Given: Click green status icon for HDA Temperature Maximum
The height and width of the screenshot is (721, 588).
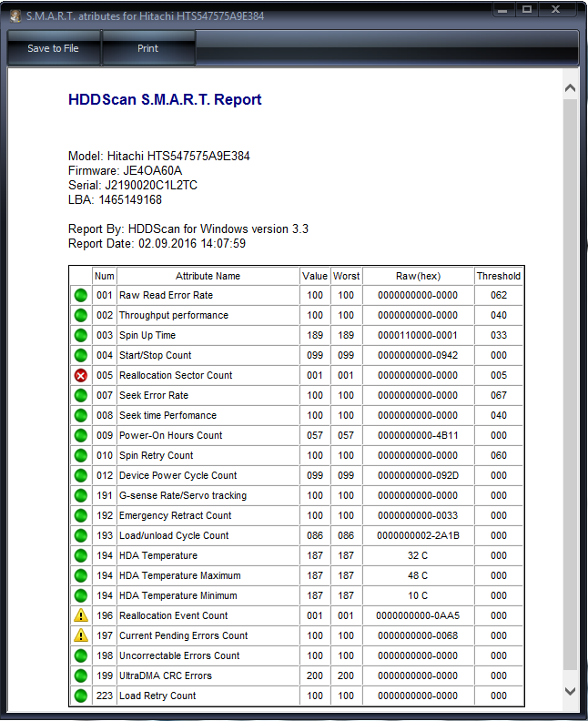Looking at the screenshot, I should coord(81,575).
